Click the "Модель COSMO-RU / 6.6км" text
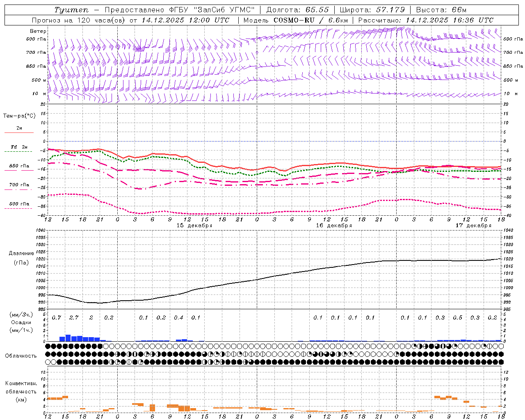This screenshot has height=420, width=525. [296, 20]
